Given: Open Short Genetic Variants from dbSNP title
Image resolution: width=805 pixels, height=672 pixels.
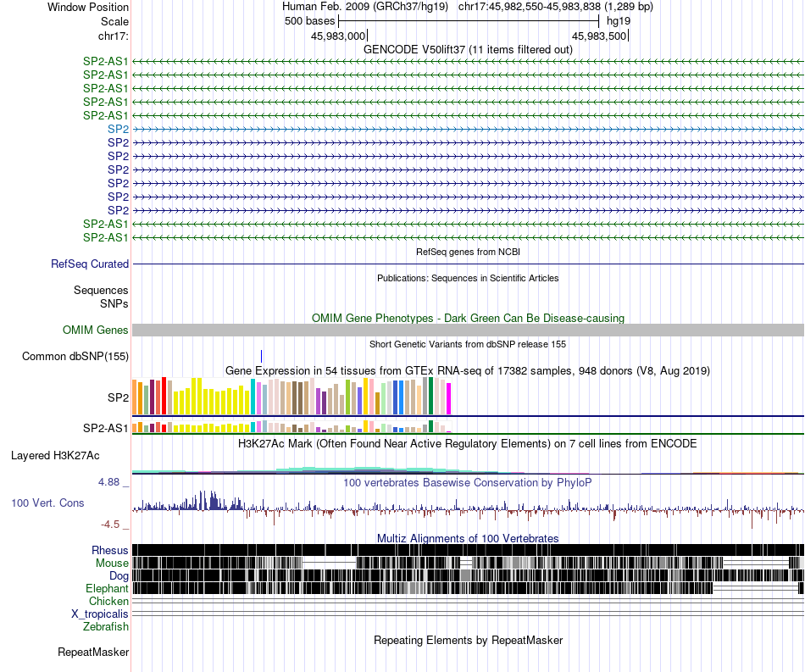Looking at the screenshot, I should click(x=468, y=344).
